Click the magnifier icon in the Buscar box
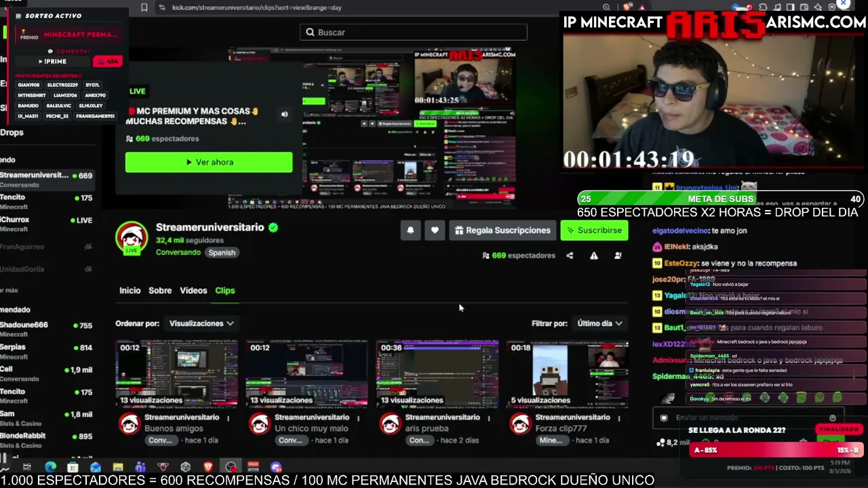 point(310,33)
